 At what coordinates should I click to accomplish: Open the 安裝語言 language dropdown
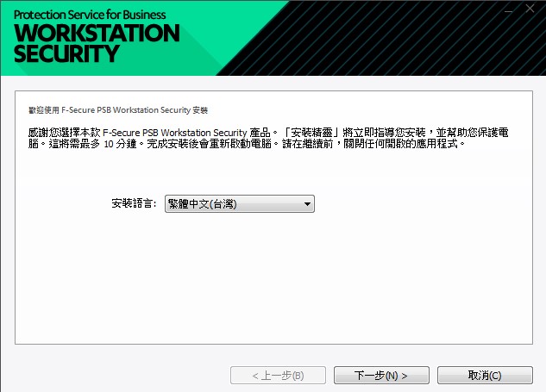(240, 204)
